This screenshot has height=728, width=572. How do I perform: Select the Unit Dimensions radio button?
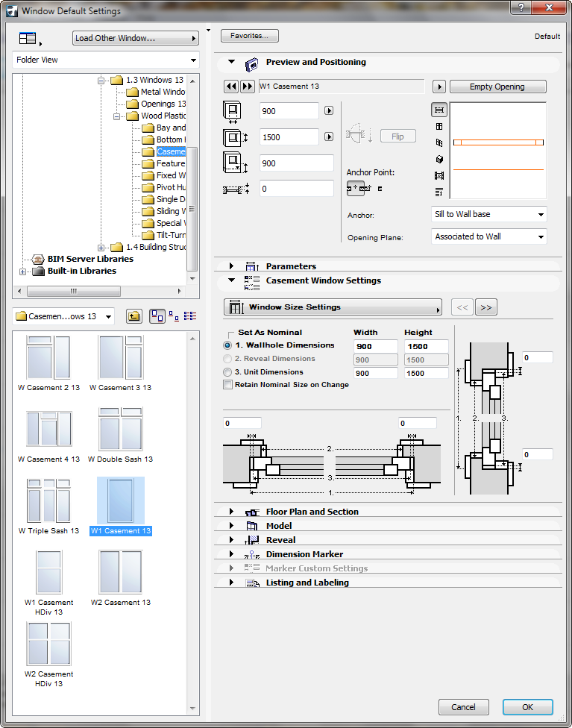coord(228,372)
